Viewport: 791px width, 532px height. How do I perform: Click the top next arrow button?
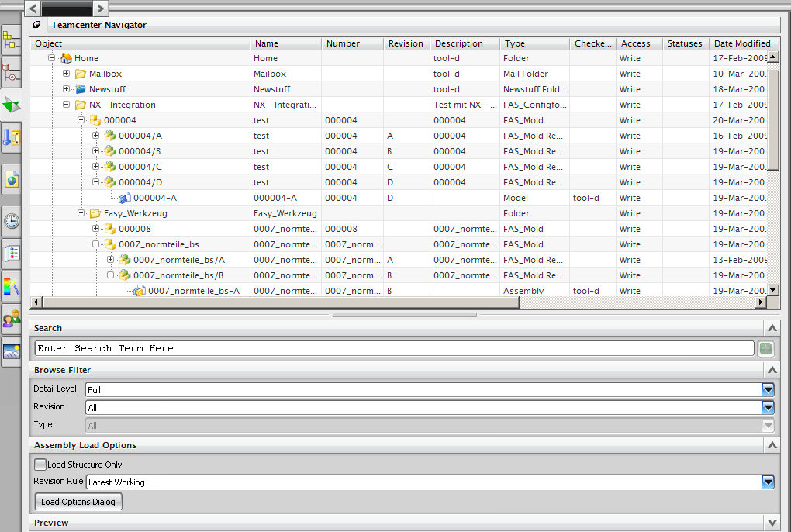coord(100,8)
